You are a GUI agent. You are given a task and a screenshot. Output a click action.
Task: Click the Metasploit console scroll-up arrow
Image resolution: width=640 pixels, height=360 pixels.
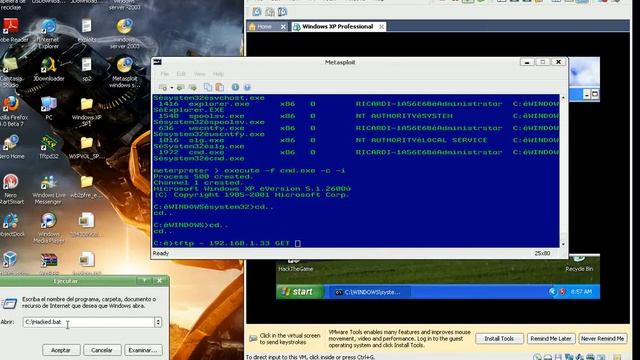click(563, 98)
